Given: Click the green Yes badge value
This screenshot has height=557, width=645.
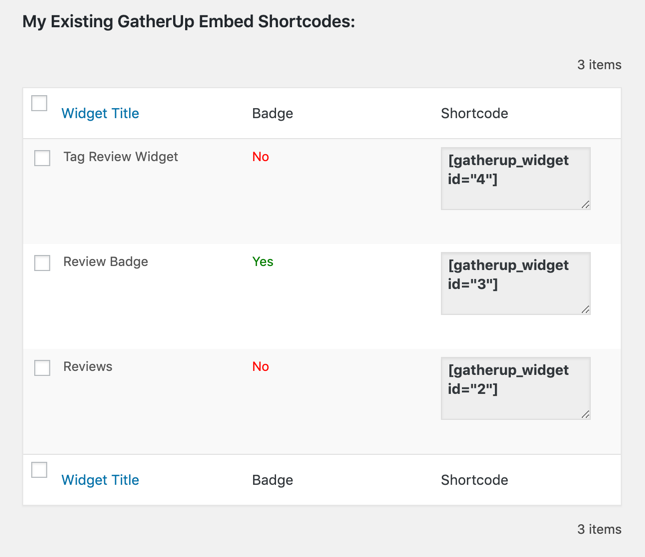Looking at the screenshot, I should tap(262, 262).
